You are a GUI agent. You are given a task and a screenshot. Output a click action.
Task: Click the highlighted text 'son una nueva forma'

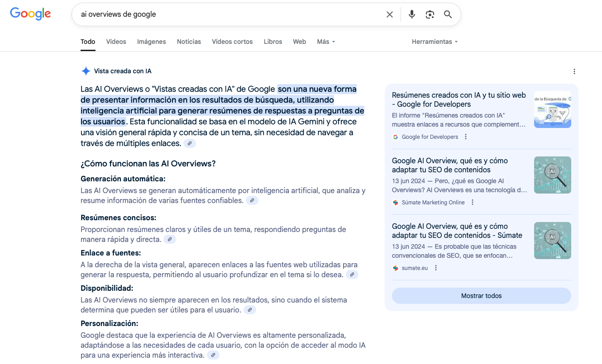coord(317,89)
